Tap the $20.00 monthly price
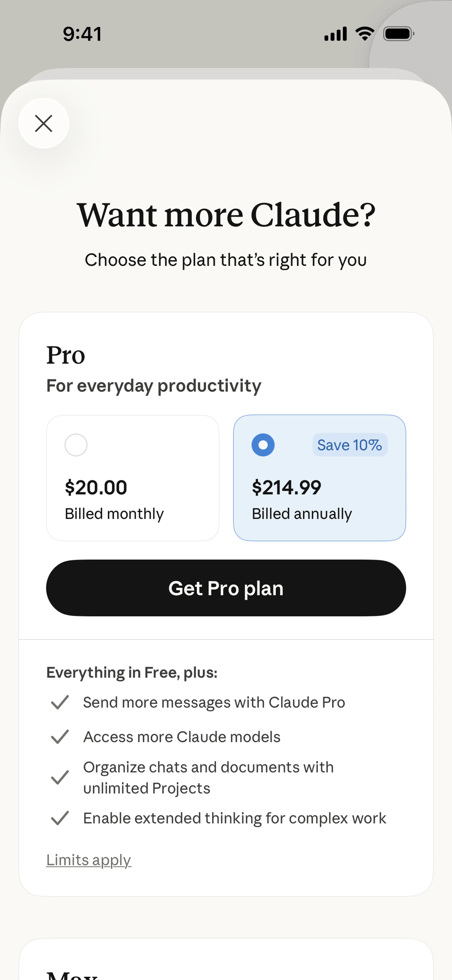The width and height of the screenshot is (452, 980). pyautogui.click(x=96, y=487)
